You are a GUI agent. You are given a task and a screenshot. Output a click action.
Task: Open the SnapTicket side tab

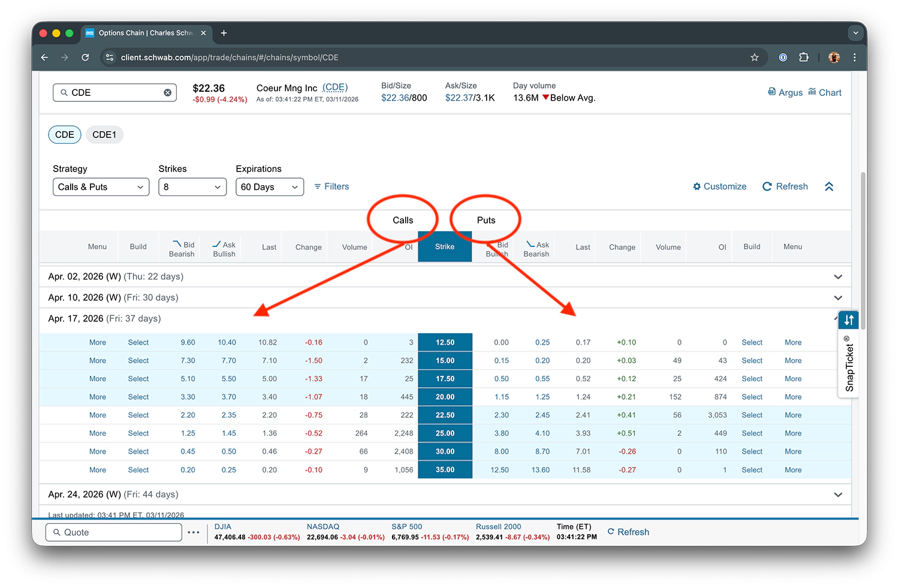(849, 364)
